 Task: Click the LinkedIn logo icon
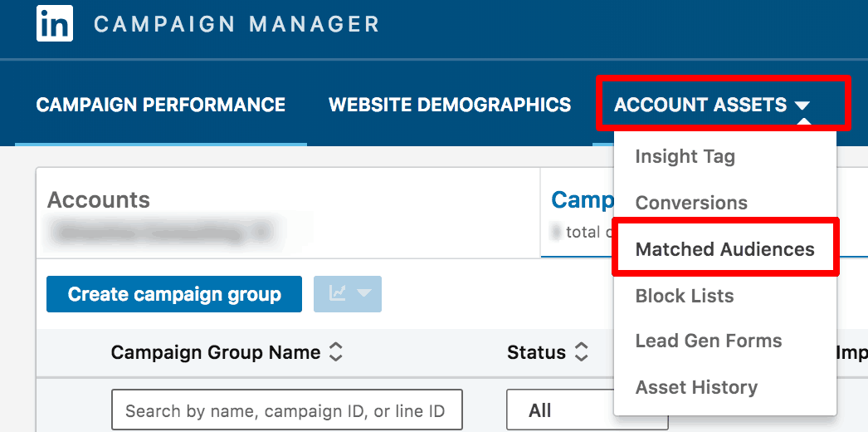click(x=55, y=23)
